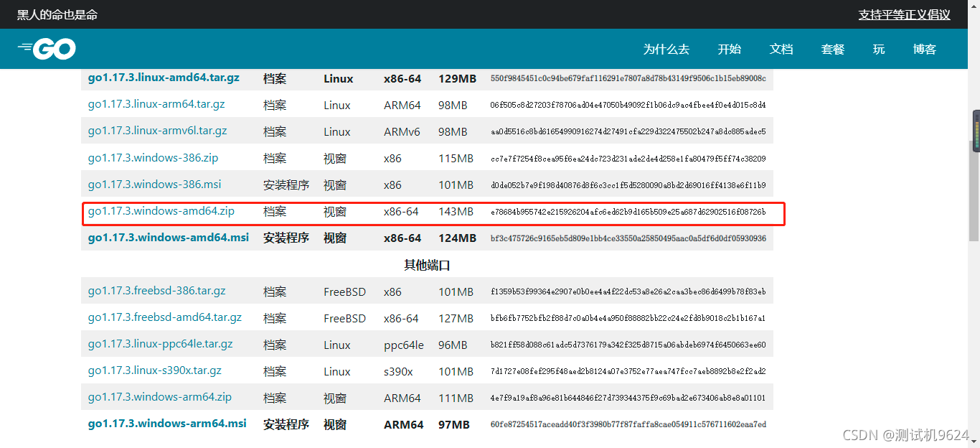Viewport: 980px width, 448px height.
Task: Click 安装程序 in the windows-386.msi row
Action: pos(286,185)
